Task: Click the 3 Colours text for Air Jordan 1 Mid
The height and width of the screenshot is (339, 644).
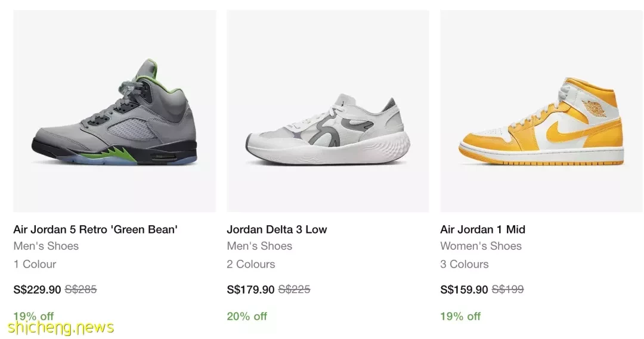Action: (x=465, y=264)
